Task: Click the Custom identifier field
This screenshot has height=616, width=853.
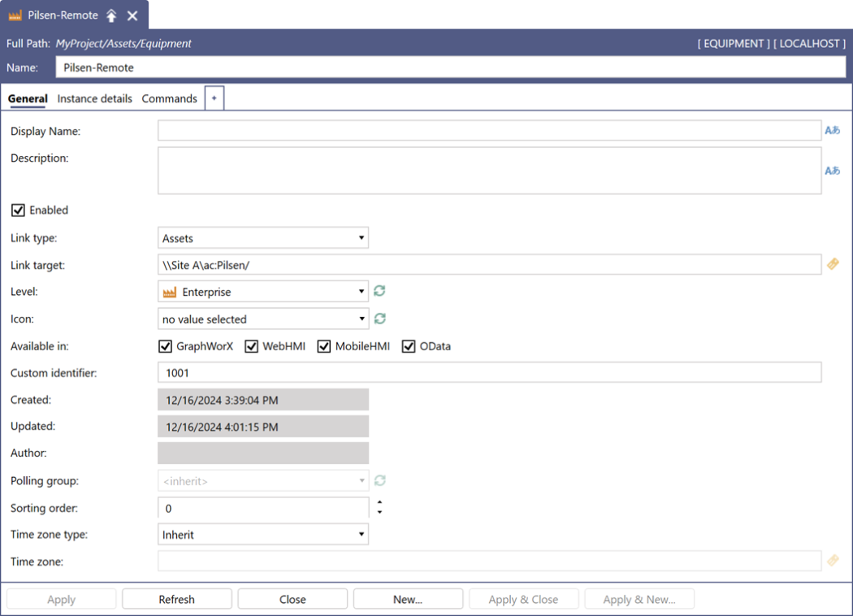Action: click(490, 373)
